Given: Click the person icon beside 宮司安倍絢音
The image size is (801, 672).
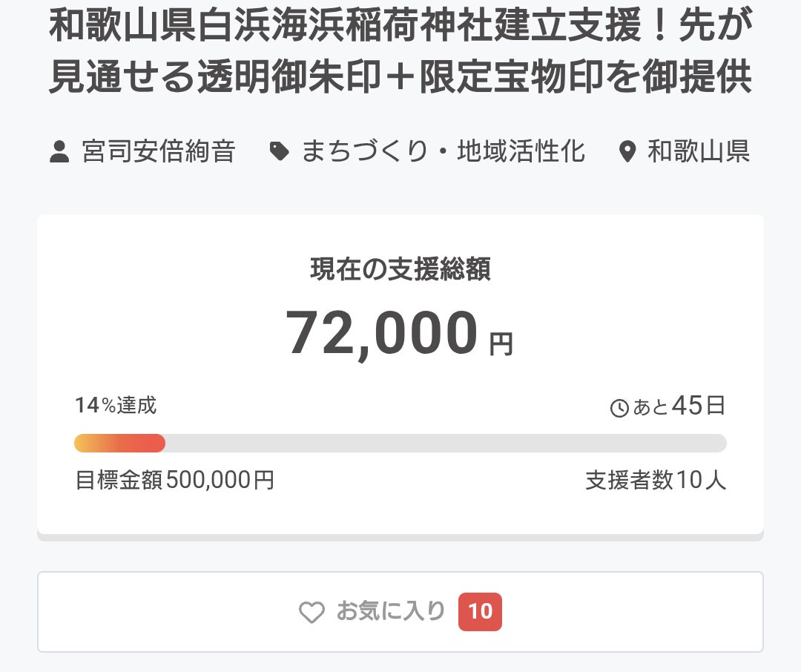Looking at the screenshot, I should tap(59, 153).
